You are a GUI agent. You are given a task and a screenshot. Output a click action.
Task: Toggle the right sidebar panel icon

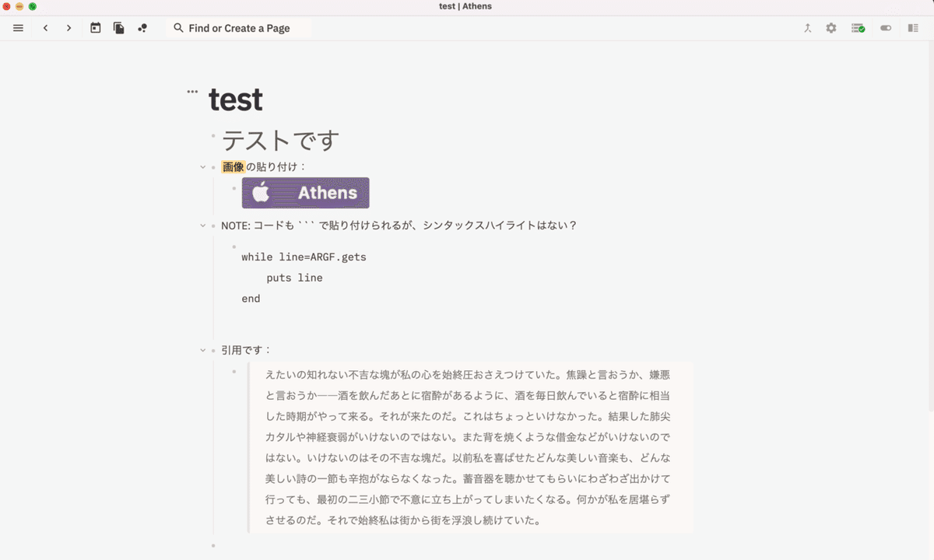912,28
